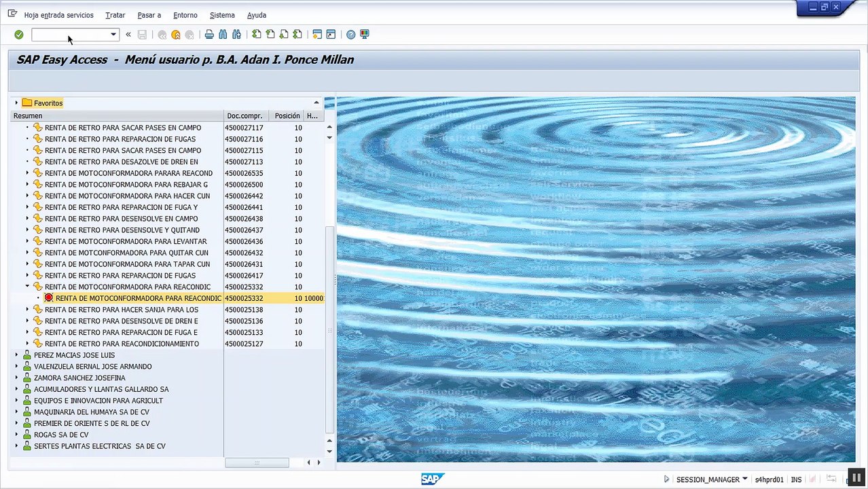Viewport: 868px width, 489px height.
Task: Click the Resumen column header
Action: point(117,116)
